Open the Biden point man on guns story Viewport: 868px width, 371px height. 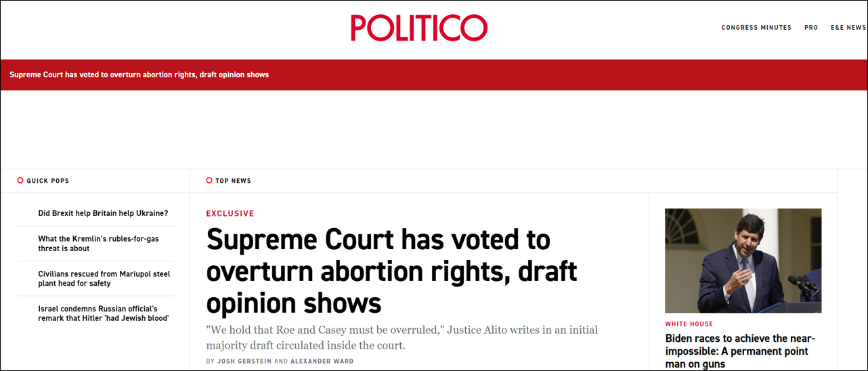click(740, 351)
